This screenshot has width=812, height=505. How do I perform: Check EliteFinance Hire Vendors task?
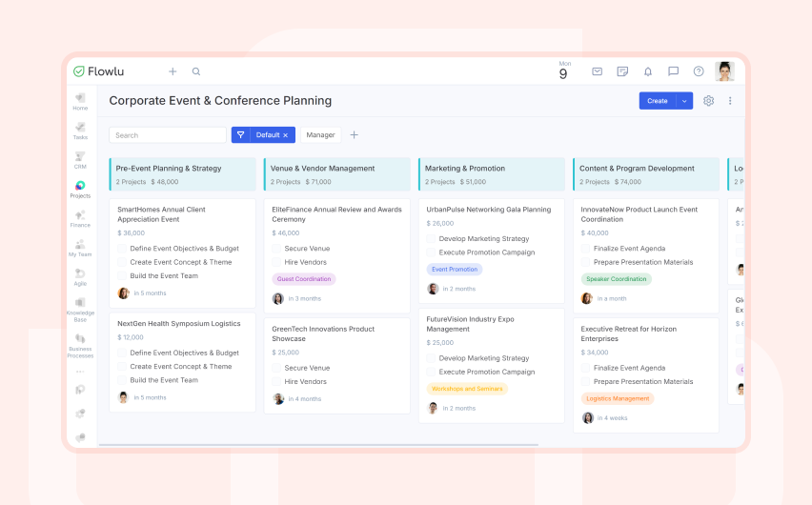(x=276, y=262)
